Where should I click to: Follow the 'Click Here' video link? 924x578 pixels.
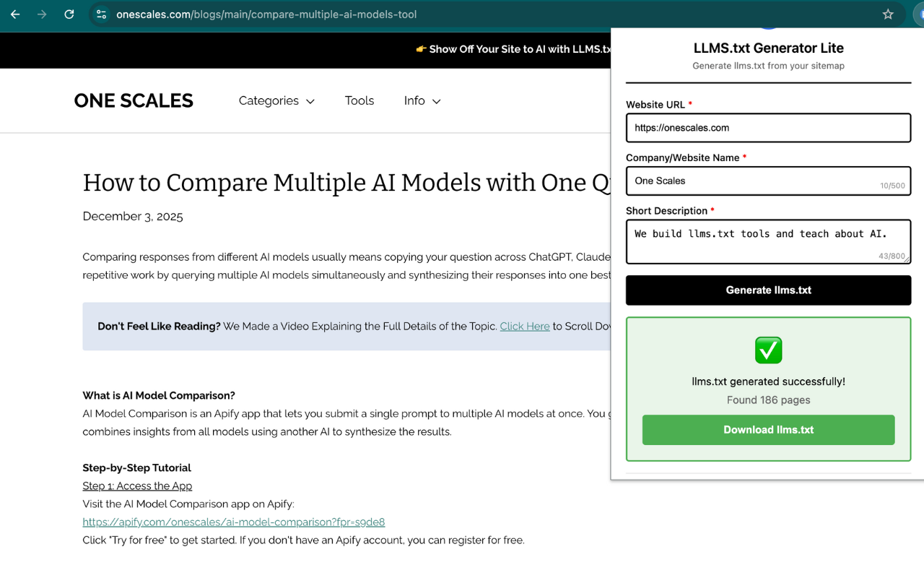[x=525, y=326]
